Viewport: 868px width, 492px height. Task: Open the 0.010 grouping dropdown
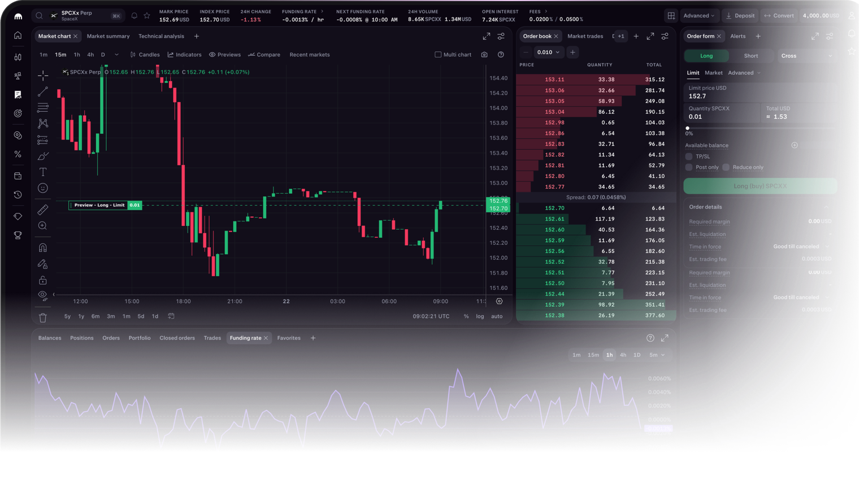point(548,52)
